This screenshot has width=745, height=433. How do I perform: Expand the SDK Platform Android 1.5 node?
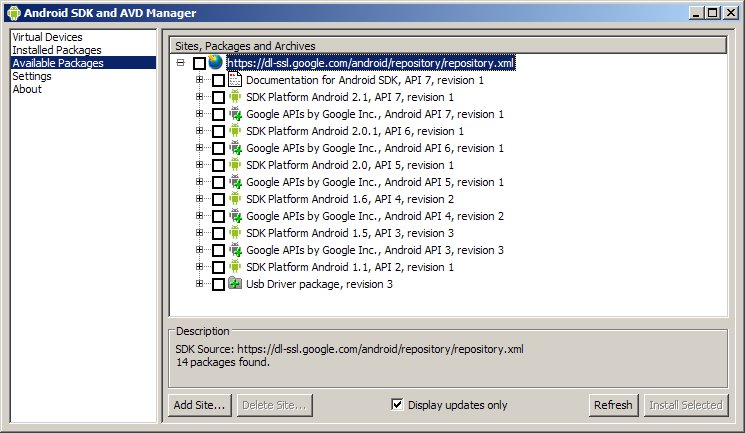click(199, 232)
